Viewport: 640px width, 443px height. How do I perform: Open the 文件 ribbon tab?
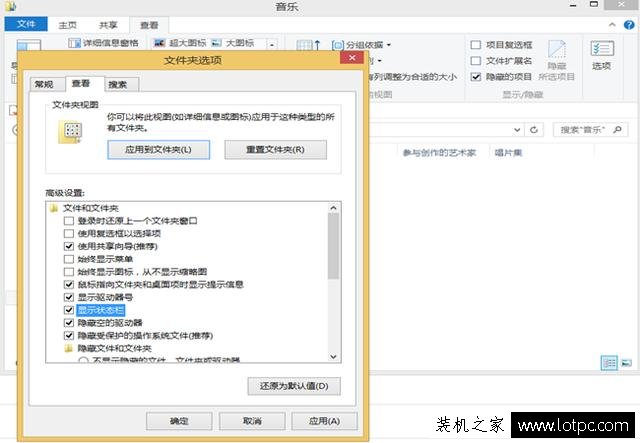(26, 24)
